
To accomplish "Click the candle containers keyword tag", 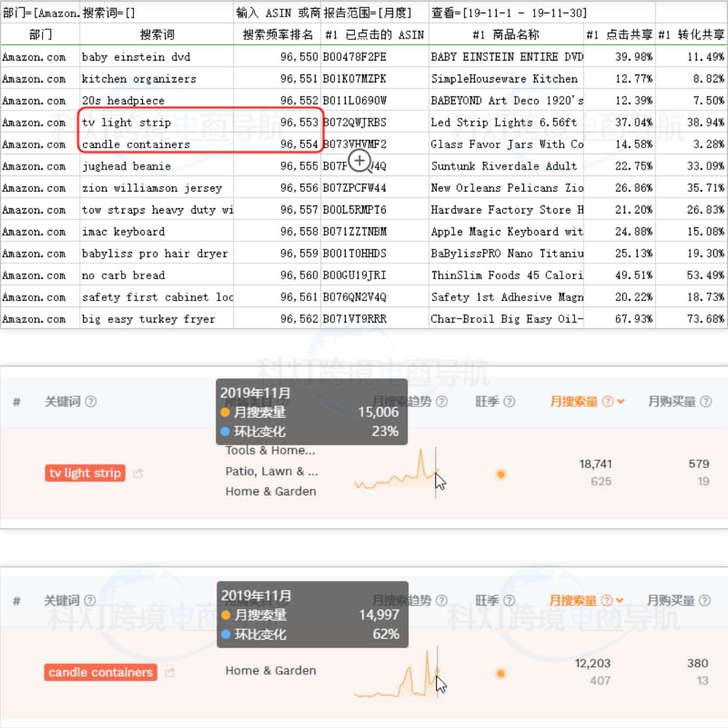I will pos(100,672).
